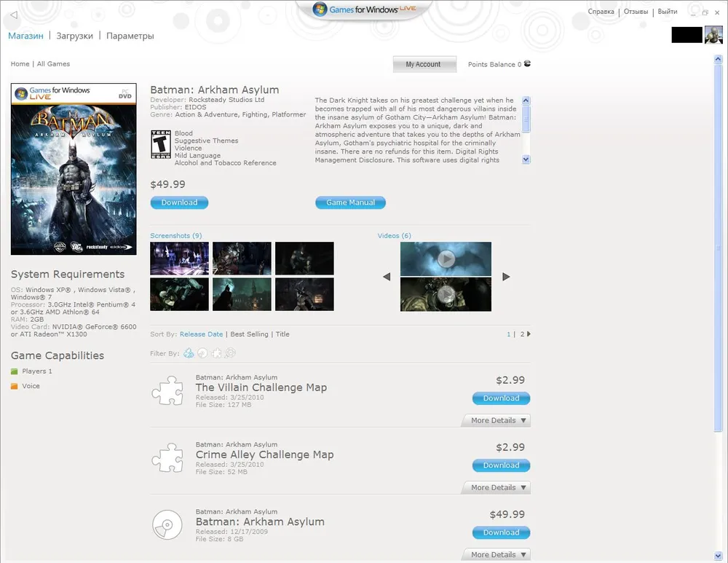Toggle the first Filter By icon
The image size is (728, 563).
click(x=189, y=353)
